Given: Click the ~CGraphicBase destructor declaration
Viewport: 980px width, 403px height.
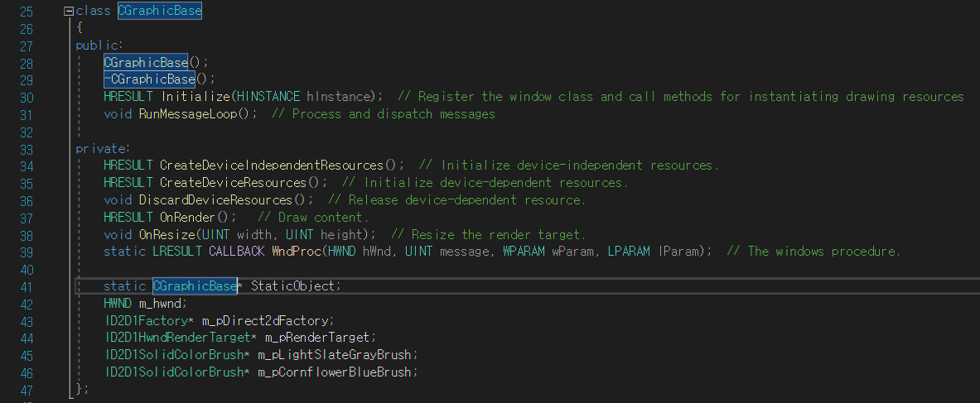Looking at the screenshot, I should pos(149,79).
